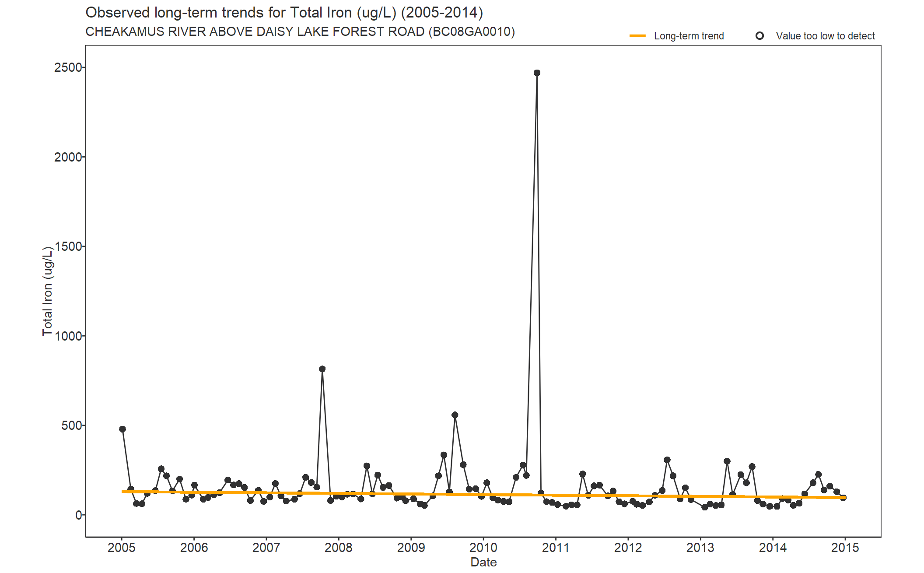Click the x-axis label 2015
The width and height of the screenshot is (924, 573).
(845, 548)
